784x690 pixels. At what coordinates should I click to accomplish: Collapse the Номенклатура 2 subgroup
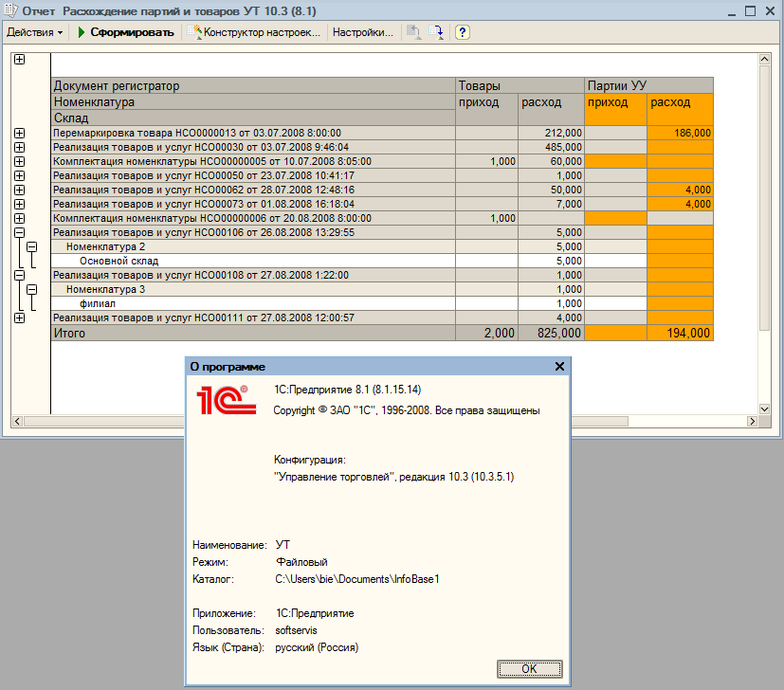(x=32, y=247)
